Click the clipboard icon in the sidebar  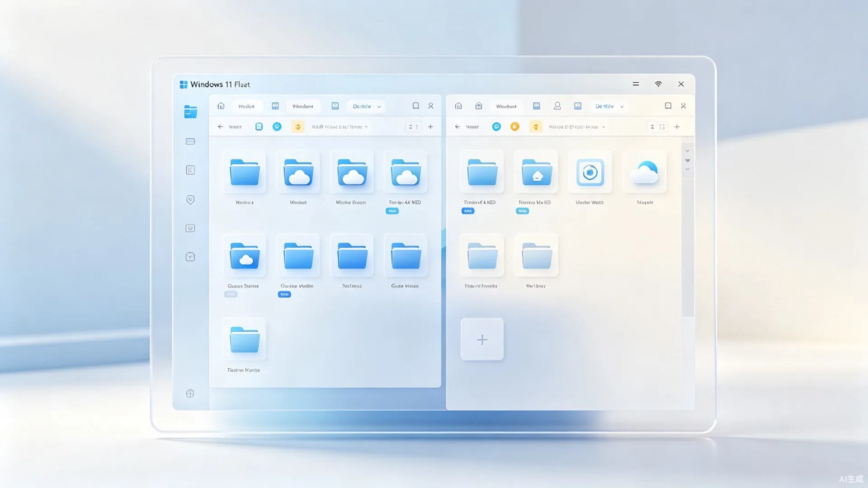coord(190,257)
